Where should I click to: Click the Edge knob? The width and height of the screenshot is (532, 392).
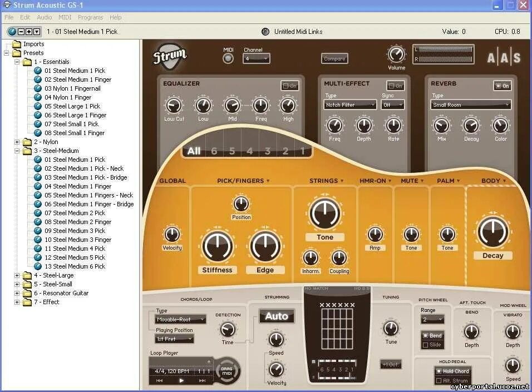click(265, 246)
